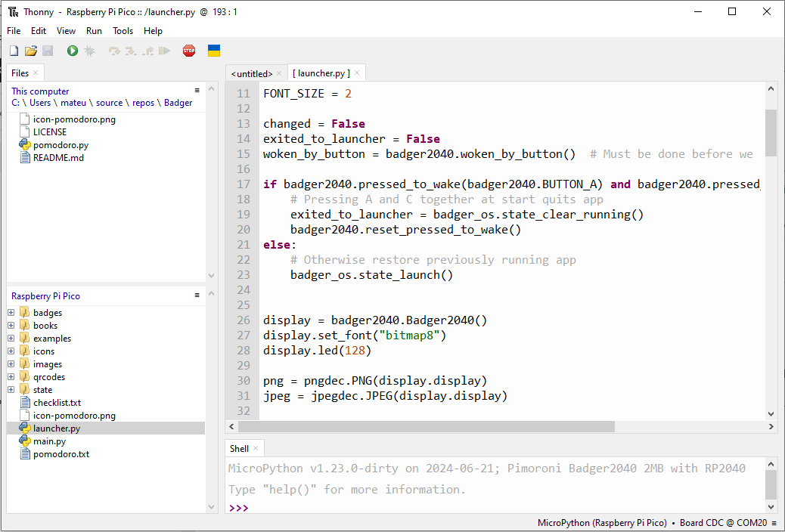Close the <untitled> editor tab
The width and height of the screenshot is (785, 532).
(279, 73)
